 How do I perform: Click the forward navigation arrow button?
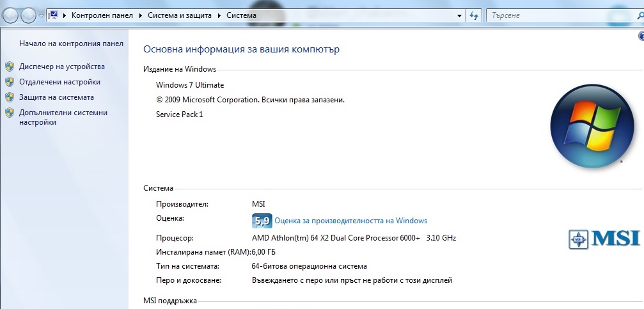click(x=28, y=15)
